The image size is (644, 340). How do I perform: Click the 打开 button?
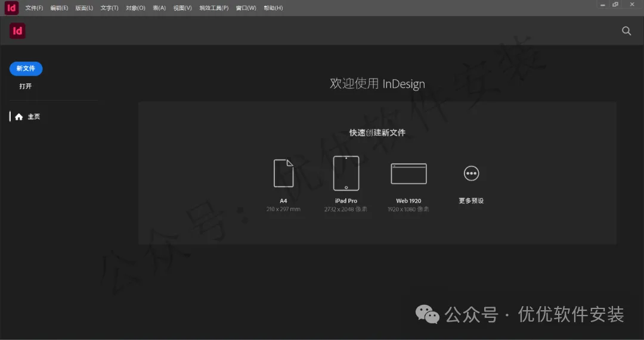pyautogui.click(x=26, y=86)
